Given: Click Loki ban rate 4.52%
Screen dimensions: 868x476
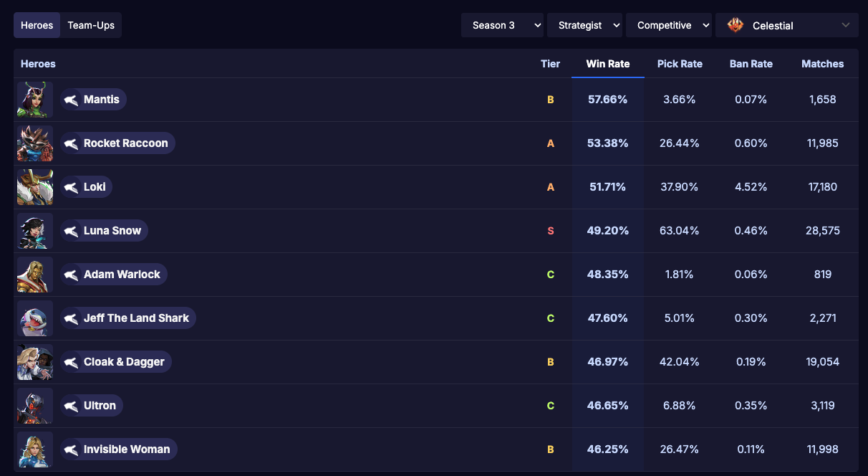Looking at the screenshot, I should (751, 187).
